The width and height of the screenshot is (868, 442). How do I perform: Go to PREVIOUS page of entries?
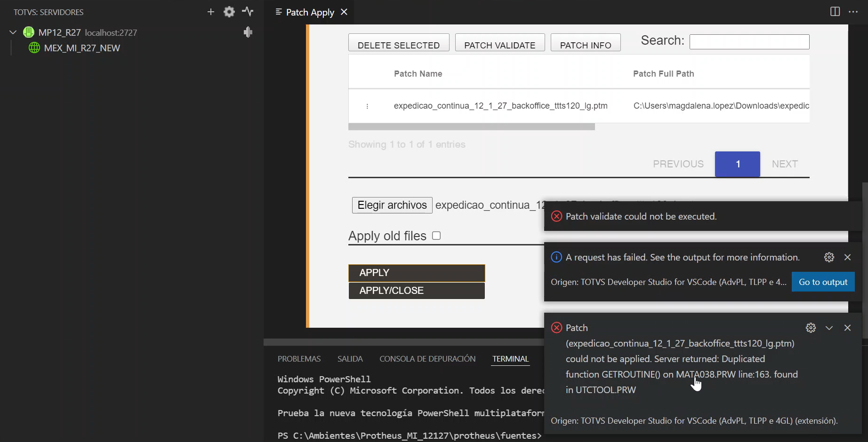click(678, 164)
